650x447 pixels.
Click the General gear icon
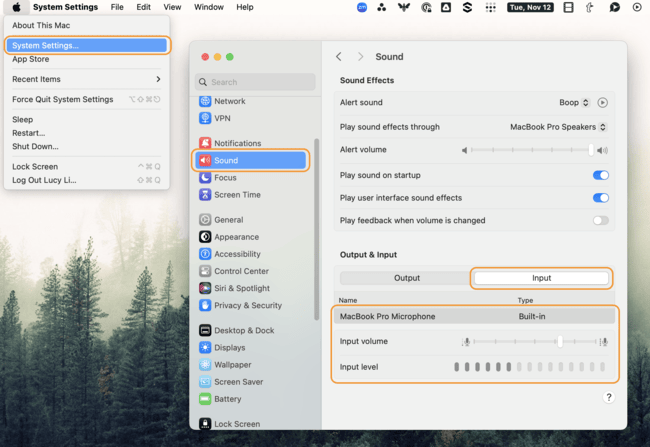pyautogui.click(x=205, y=219)
